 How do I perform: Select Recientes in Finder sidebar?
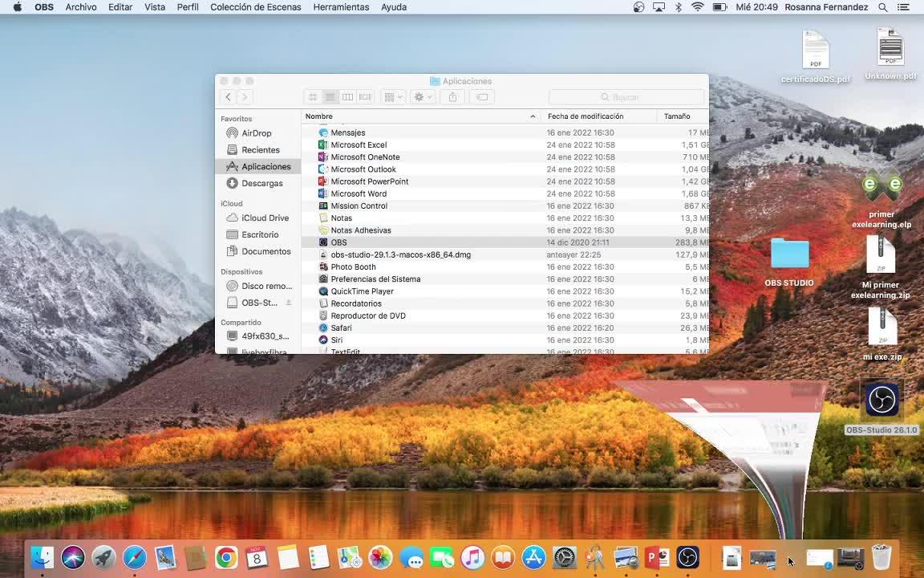[x=257, y=150]
